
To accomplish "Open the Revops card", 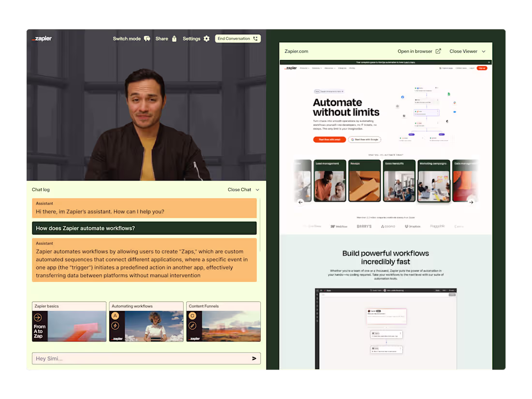I will 364,181.
